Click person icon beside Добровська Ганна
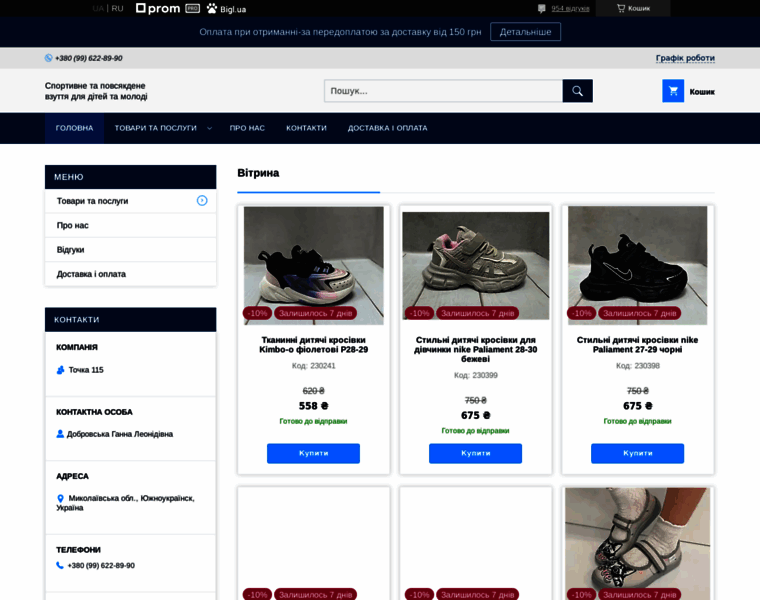The image size is (760, 600). tap(60, 434)
